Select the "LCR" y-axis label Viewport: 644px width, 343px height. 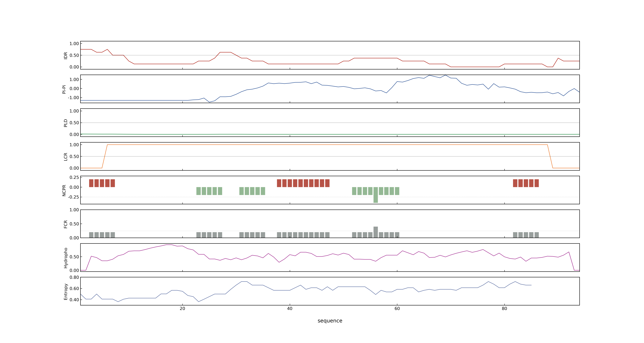[x=66, y=157]
